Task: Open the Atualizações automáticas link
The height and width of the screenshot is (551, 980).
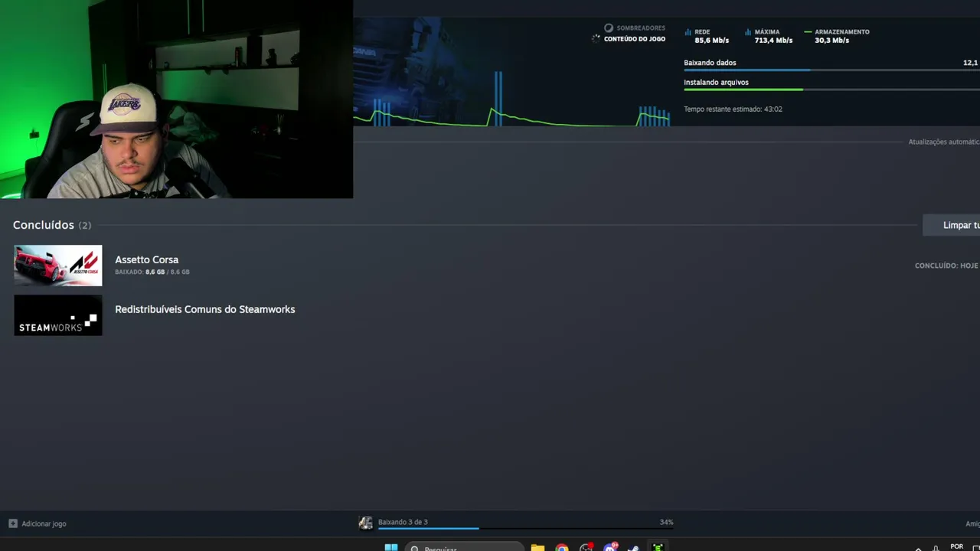Action: (944, 142)
